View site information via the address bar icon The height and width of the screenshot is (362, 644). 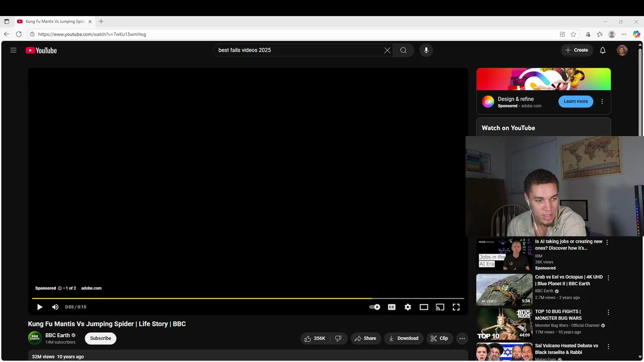pos(32,34)
